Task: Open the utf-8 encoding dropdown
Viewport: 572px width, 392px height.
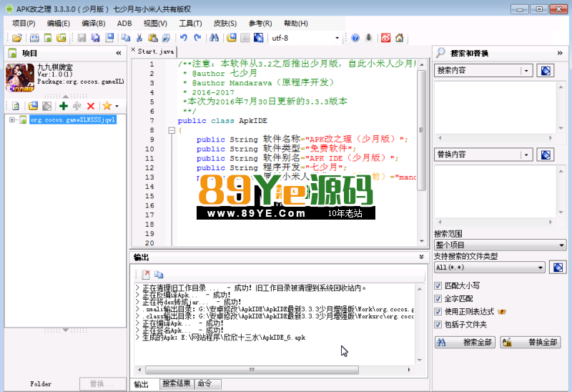Action: 337,38
